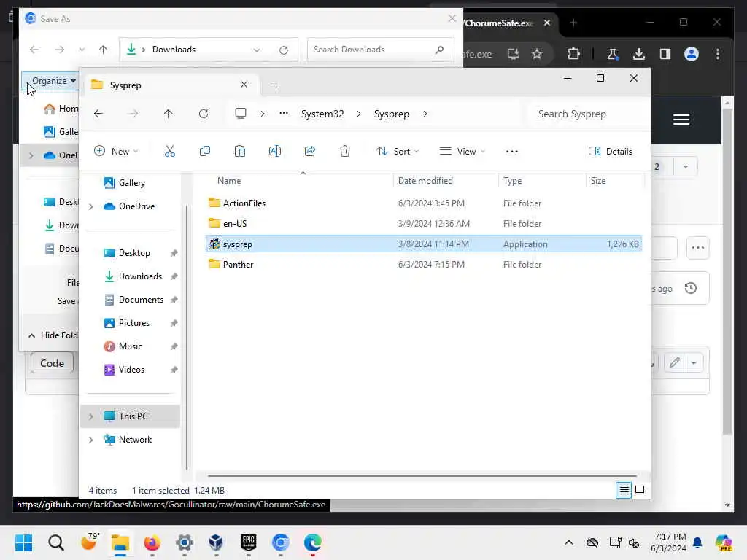Switch to details list view in status bar
The width and height of the screenshot is (747, 560).
click(624, 490)
